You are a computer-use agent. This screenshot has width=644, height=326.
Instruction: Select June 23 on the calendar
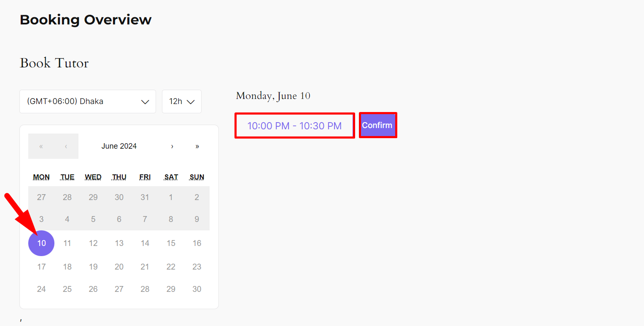pyautogui.click(x=197, y=266)
